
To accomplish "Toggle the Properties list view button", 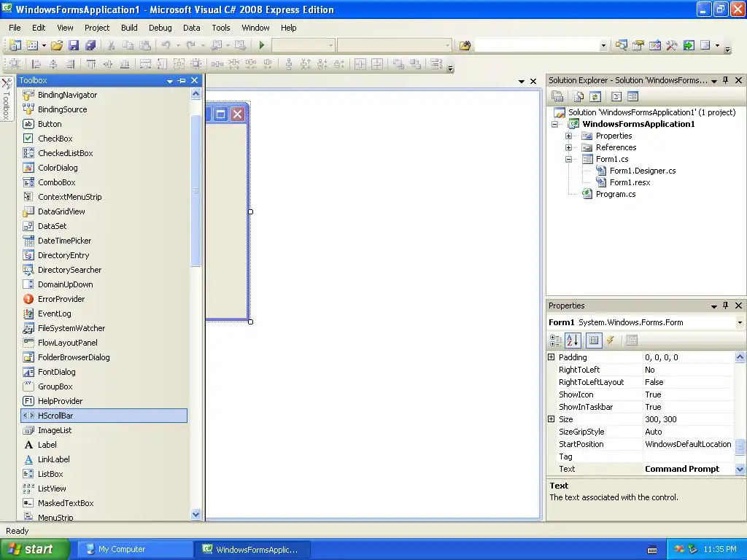I will pyautogui.click(x=594, y=340).
